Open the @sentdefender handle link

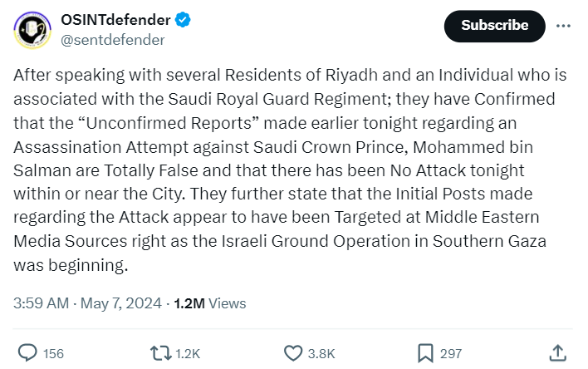[x=112, y=39]
